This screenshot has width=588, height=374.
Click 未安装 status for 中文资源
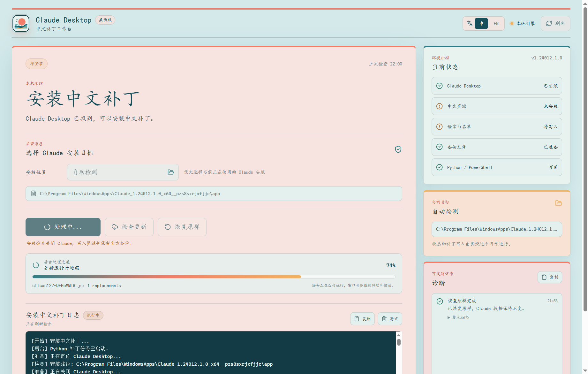pos(551,106)
